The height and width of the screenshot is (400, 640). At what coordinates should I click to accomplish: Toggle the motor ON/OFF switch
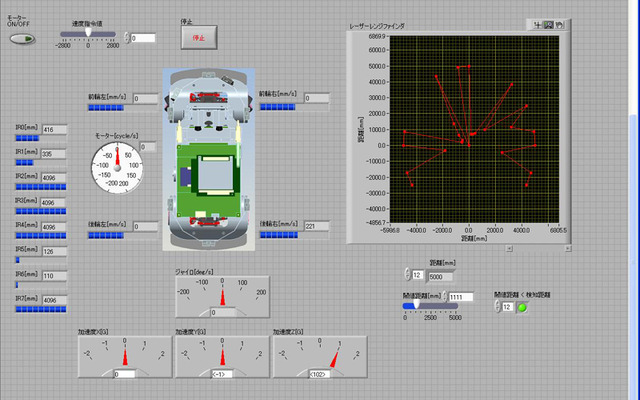pos(22,39)
